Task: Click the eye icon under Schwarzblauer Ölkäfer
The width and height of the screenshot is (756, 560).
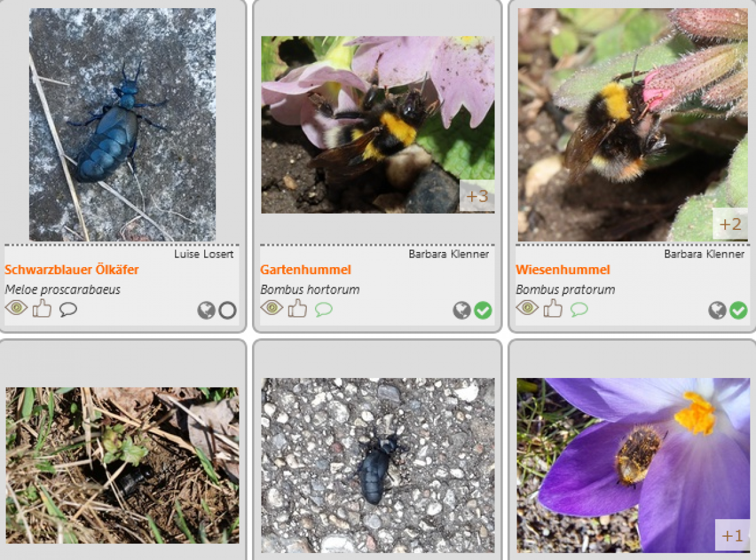Action: (x=16, y=308)
